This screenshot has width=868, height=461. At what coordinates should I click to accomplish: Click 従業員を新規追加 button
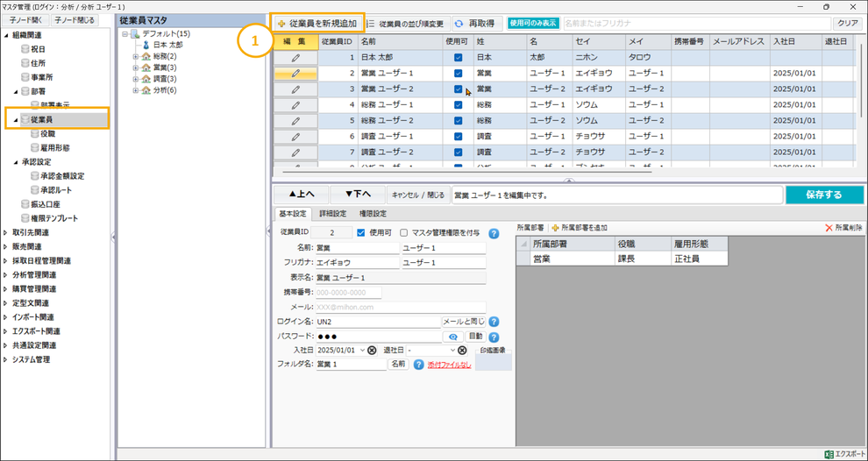point(317,24)
